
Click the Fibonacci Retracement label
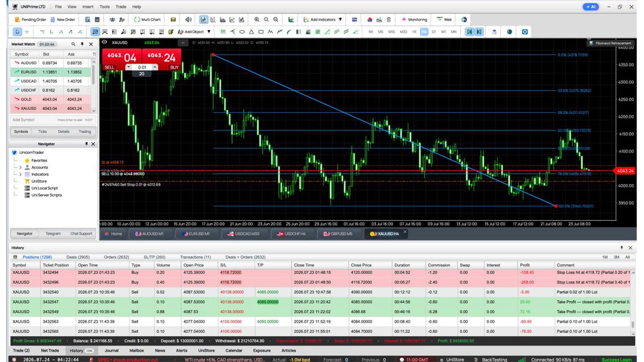(x=610, y=43)
